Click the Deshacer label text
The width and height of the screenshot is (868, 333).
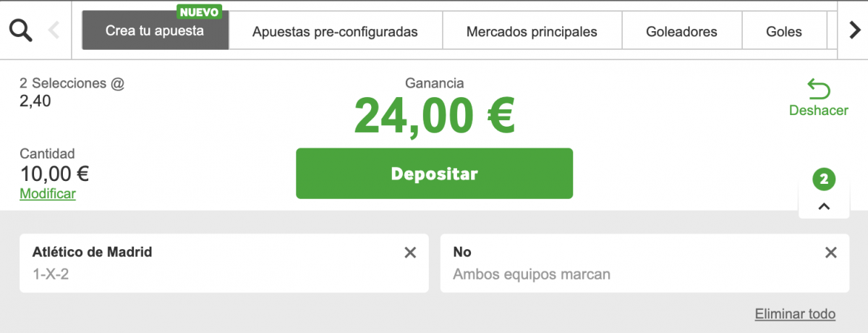click(819, 111)
